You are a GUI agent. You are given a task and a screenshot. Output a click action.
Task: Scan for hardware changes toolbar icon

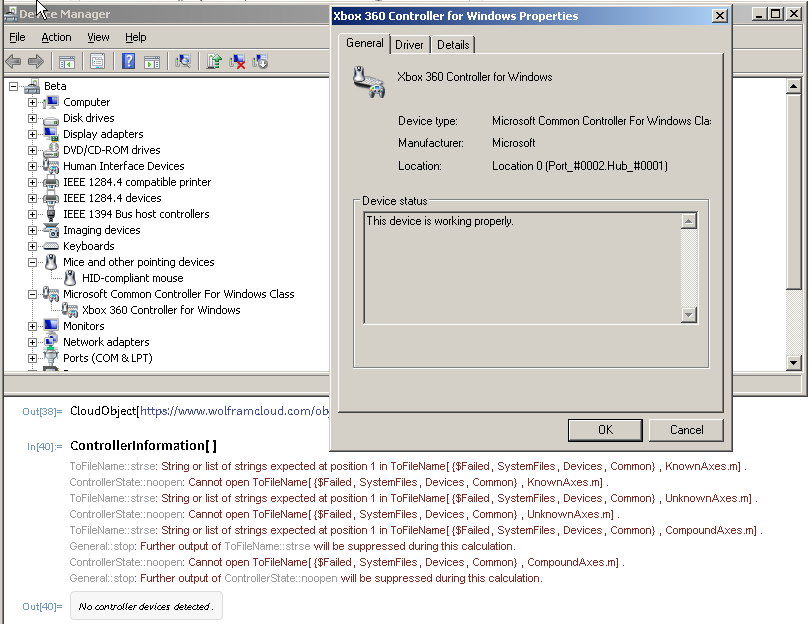(183, 62)
